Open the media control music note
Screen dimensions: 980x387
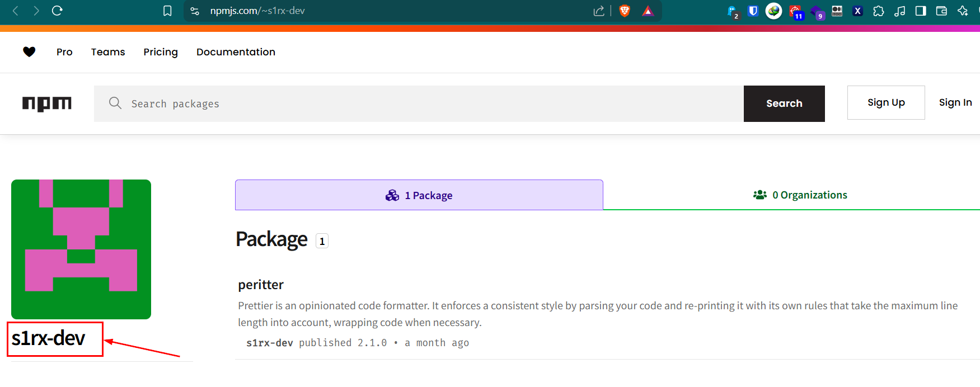[x=899, y=11]
